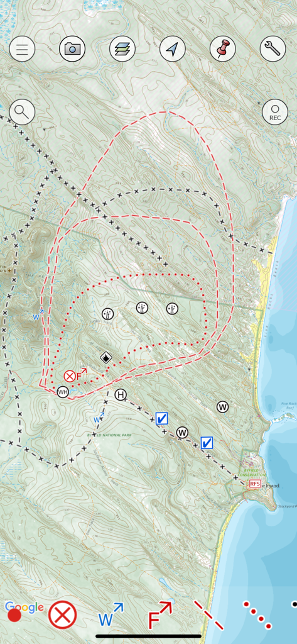Viewport: 297px width, 644px height.
Task: Open the map layers selector
Action: coord(122,49)
